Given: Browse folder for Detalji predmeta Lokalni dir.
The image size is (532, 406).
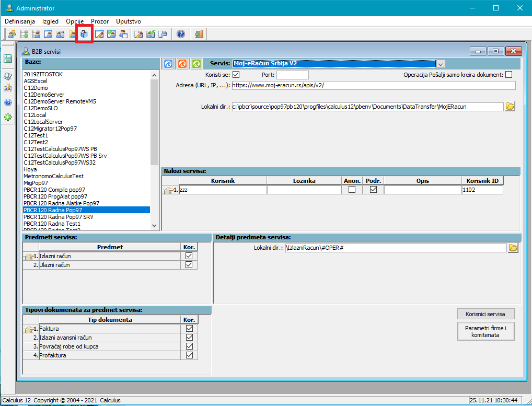Looking at the screenshot, I should point(513,248).
